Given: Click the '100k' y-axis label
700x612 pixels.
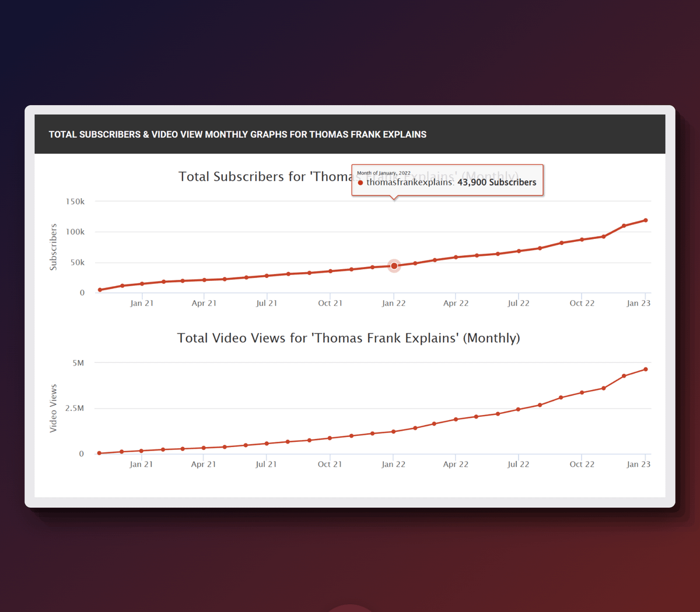Looking at the screenshot, I should (75, 232).
